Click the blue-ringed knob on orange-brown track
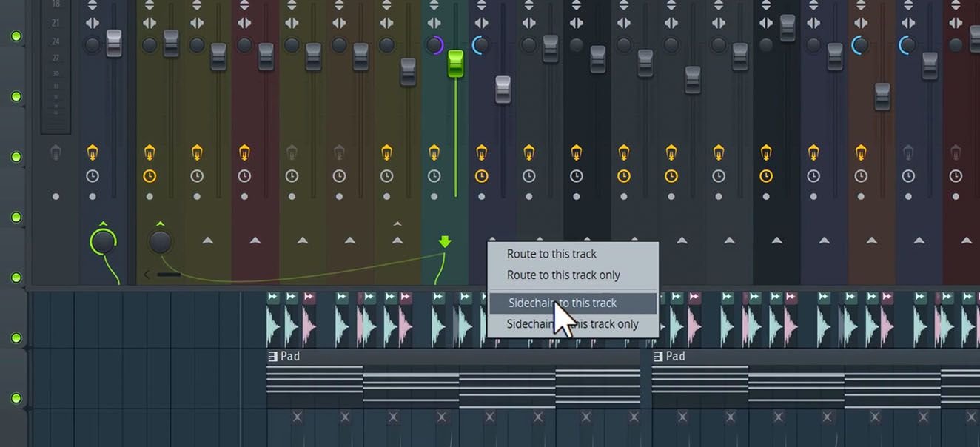The width and height of the screenshot is (980, 447). pyautogui.click(x=859, y=45)
